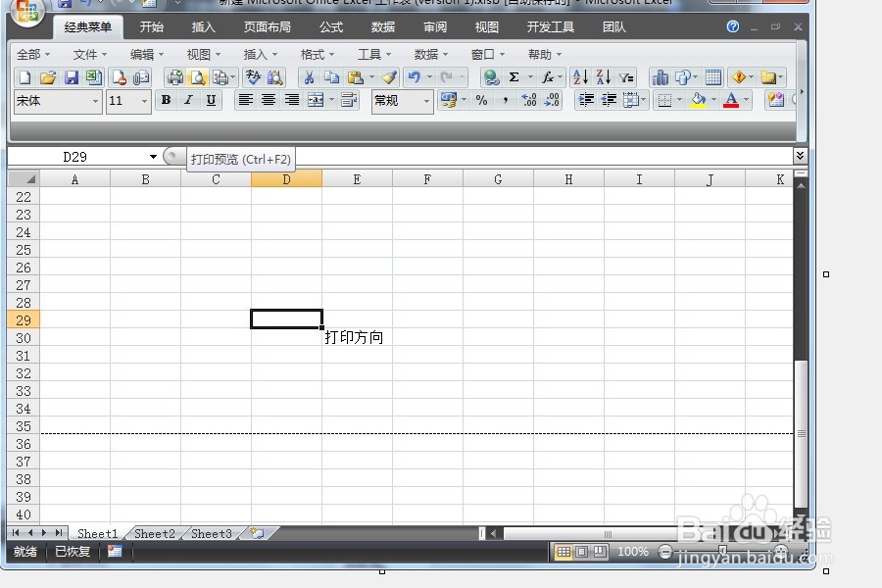
Task: Toggle wrap text button
Action: [x=349, y=100]
